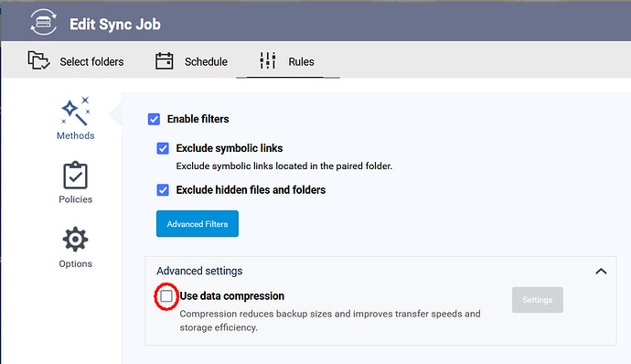Select the Policies label in sidebar

coord(75,199)
